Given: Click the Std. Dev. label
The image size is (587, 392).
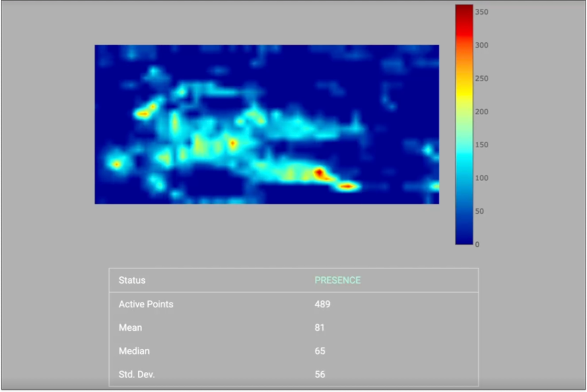Looking at the screenshot, I should coord(137,375).
